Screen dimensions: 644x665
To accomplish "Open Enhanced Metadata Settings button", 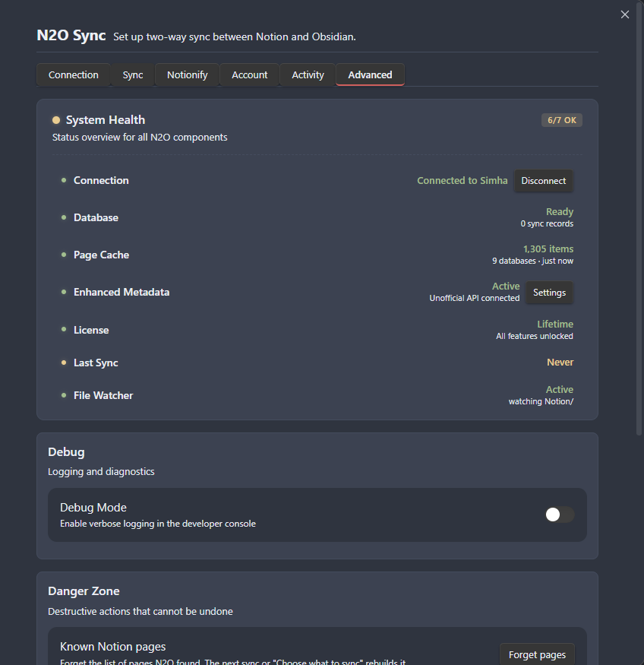I will [x=549, y=293].
